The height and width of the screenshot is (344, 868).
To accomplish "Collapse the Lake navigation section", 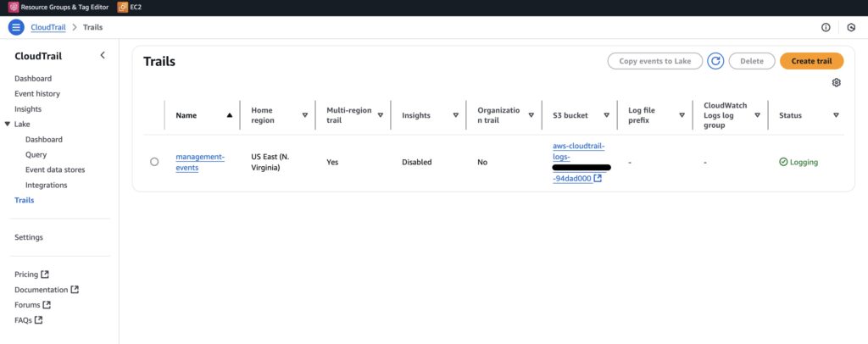I will pos(7,124).
